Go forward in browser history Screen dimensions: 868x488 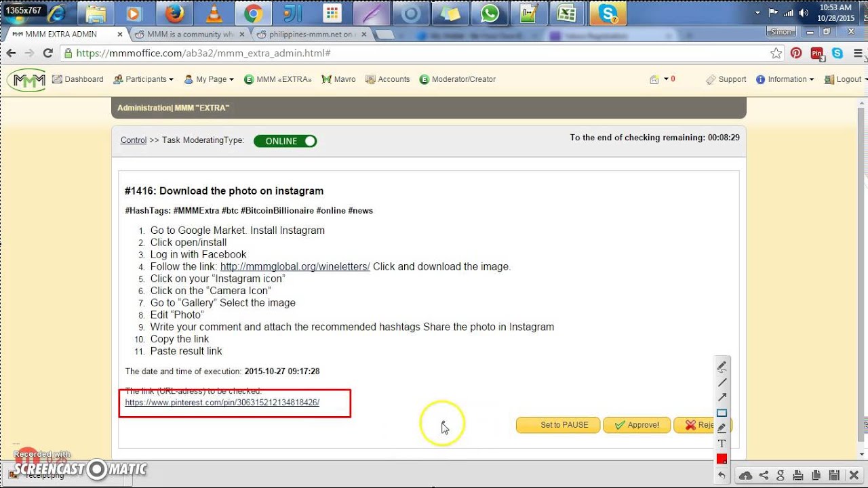click(x=29, y=53)
